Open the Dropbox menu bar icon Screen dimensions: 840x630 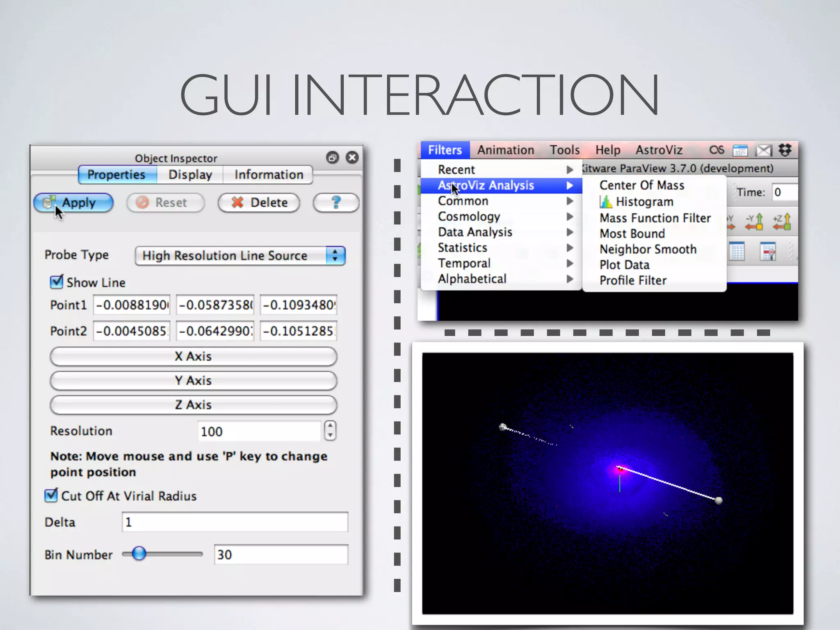coord(785,150)
